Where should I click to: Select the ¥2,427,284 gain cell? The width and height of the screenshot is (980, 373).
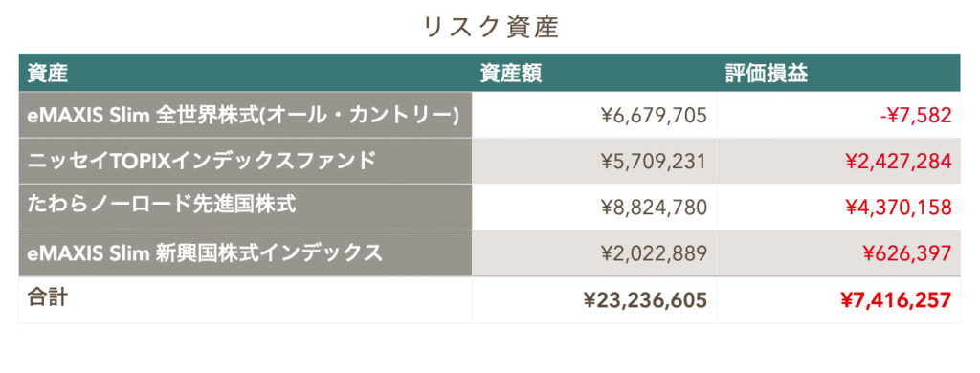point(838,162)
